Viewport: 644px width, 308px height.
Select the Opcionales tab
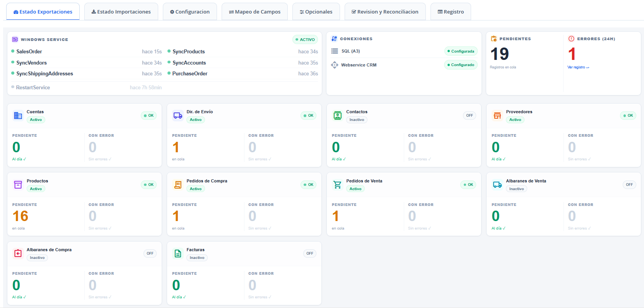[316, 12]
